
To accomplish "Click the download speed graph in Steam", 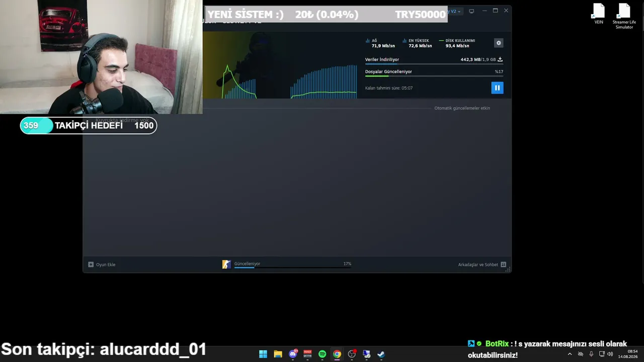I will [289, 80].
